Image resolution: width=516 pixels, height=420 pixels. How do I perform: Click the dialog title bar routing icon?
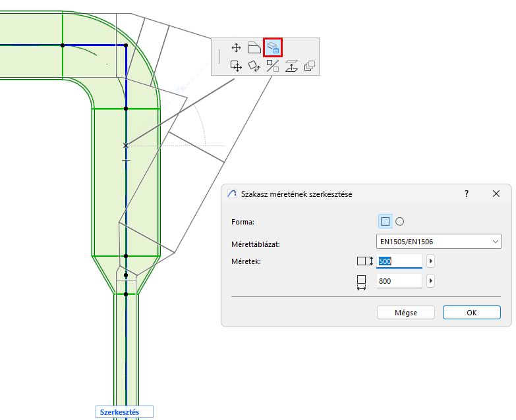pos(232,194)
